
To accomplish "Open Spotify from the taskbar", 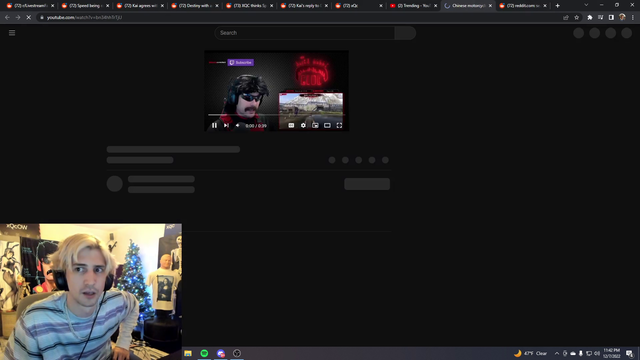I will (x=204, y=353).
